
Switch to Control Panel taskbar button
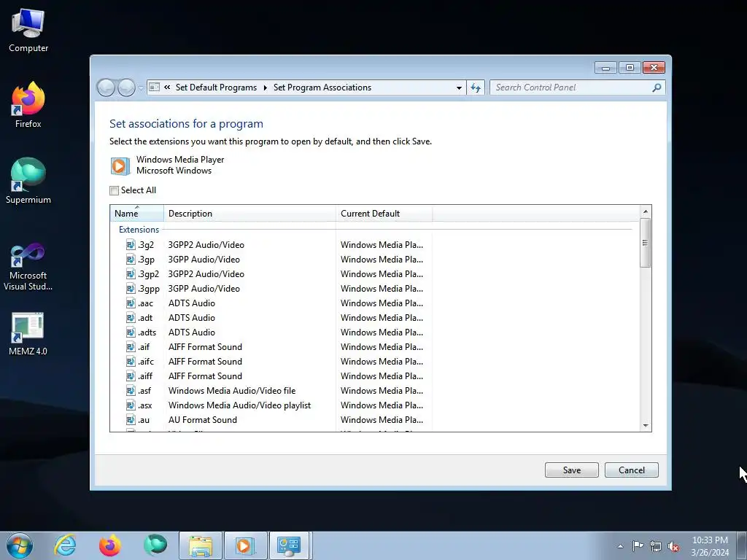[290, 545]
